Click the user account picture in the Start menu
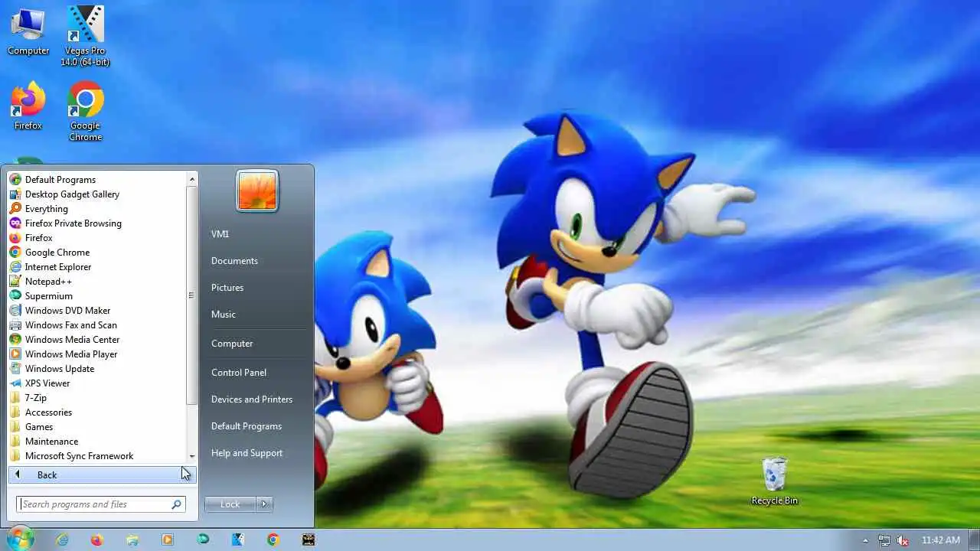 click(x=257, y=191)
